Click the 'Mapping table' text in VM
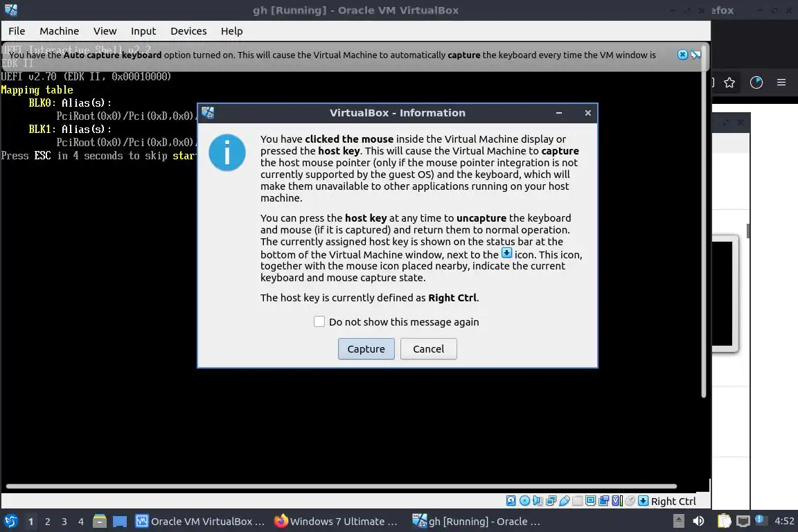The height and width of the screenshot is (532, 798). (x=37, y=90)
